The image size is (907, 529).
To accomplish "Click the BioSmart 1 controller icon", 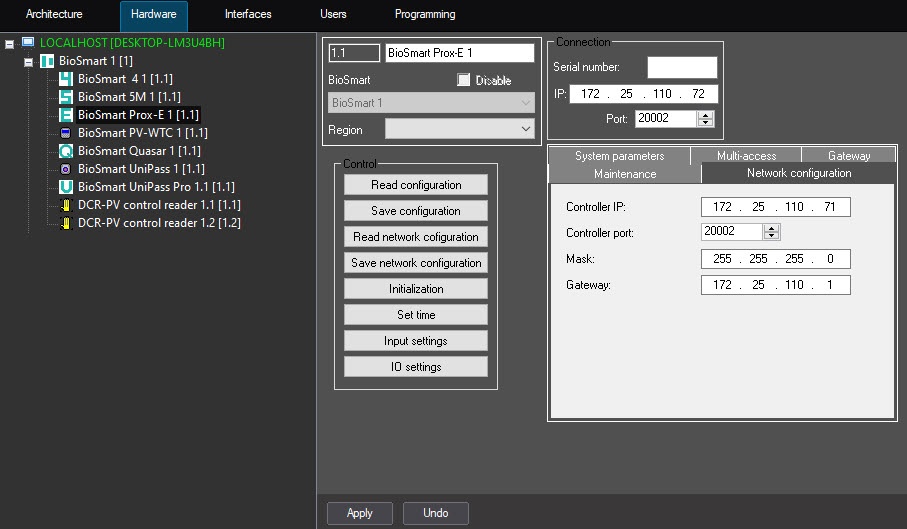I will point(47,61).
